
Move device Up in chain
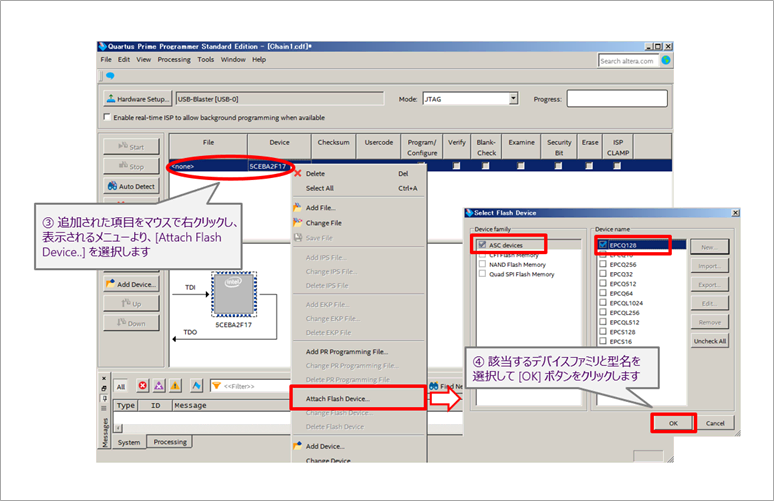131,304
